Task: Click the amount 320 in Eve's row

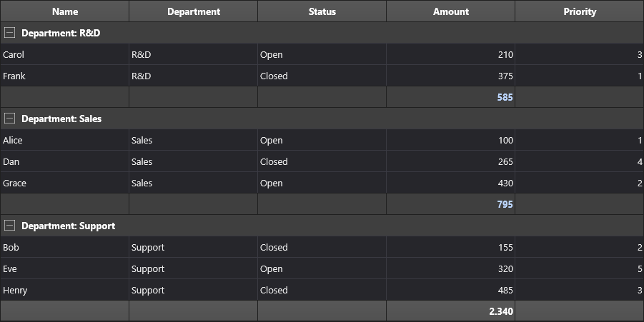Action: pyautogui.click(x=450, y=268)
